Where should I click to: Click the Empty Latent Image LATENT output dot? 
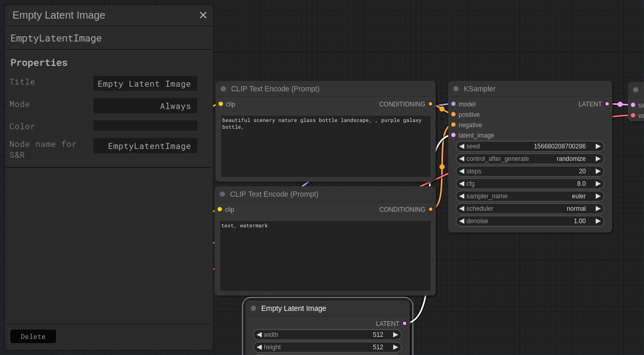coord(405,323)
